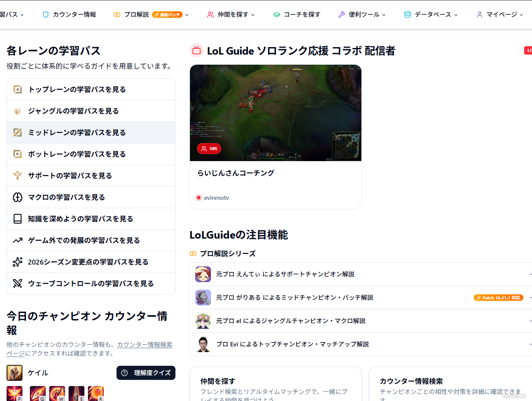Open 元プロ el によるジャングルチャンピオン解説

pyautogui.click(x=361, y=321)
